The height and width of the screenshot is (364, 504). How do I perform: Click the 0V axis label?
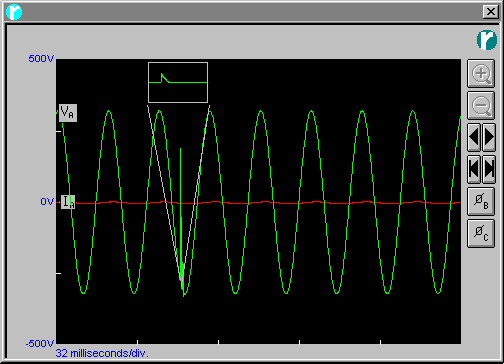coord(47,202)
